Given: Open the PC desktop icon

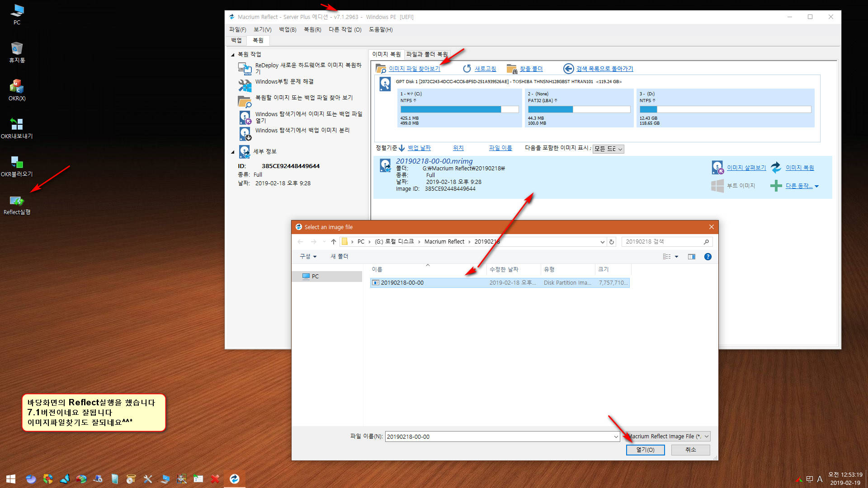Looking at the screenshot, I should click(17, 14).
